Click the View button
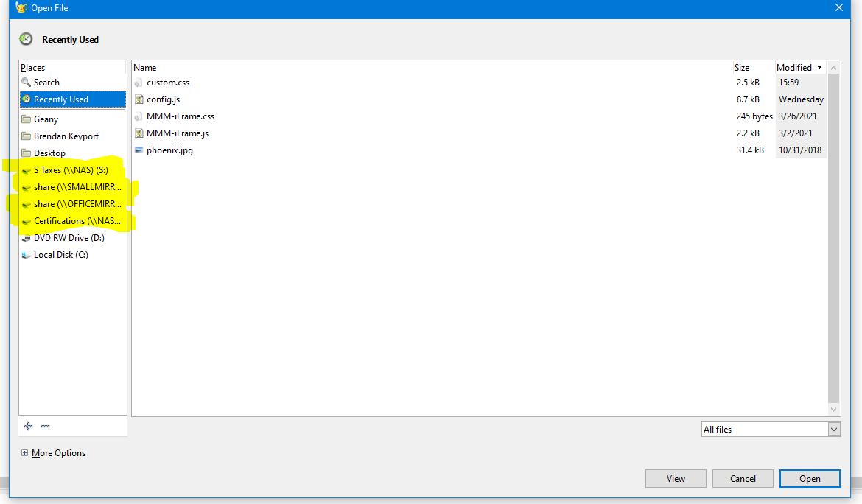Screen dimensions: 862x504 (x=676, y=478)
